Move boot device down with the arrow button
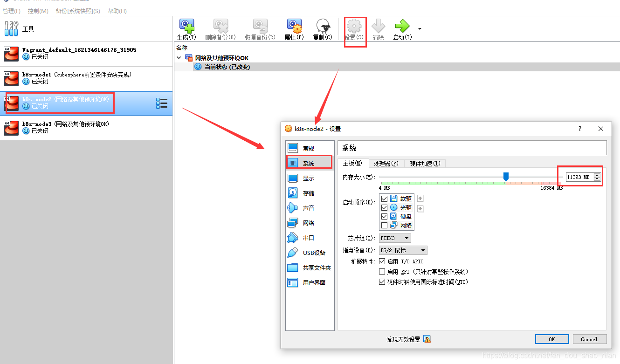The width and height of the screenshot is (620, 364). click(x=420, y=209)
